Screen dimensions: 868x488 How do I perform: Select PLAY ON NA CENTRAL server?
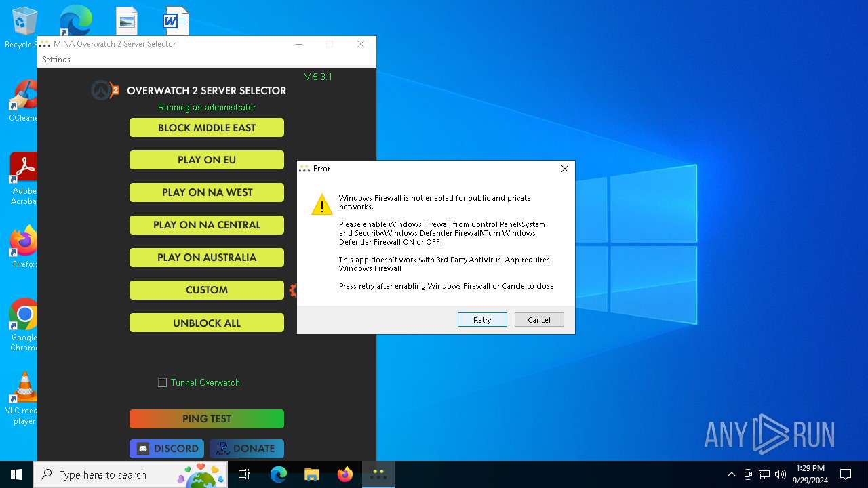[207, 225]
